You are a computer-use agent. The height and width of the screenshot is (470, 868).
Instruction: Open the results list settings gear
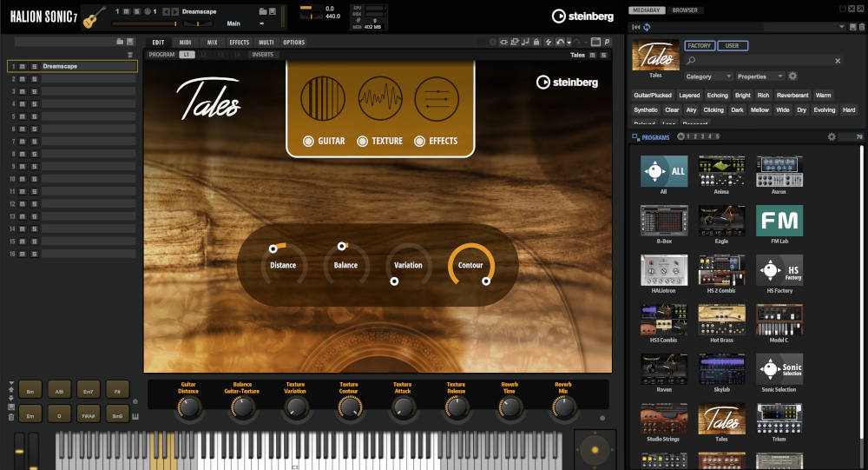(831, 136)
